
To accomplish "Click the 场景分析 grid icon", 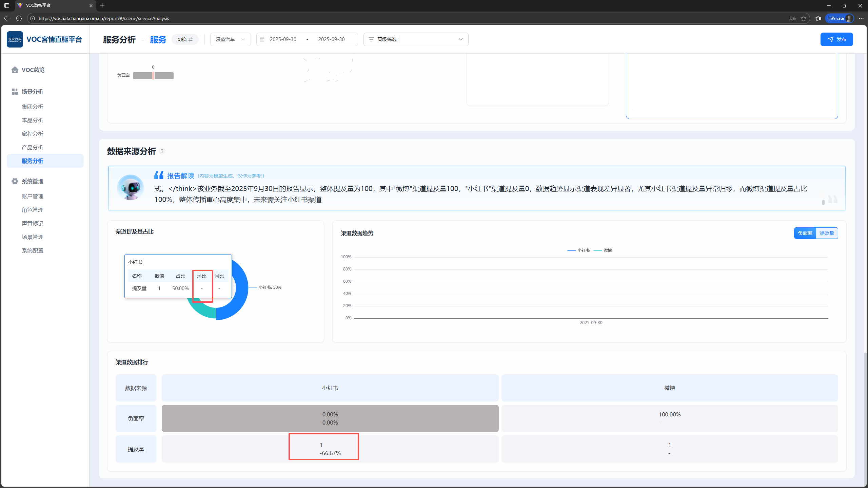I will pyautogui.click(x=15, y=92).
